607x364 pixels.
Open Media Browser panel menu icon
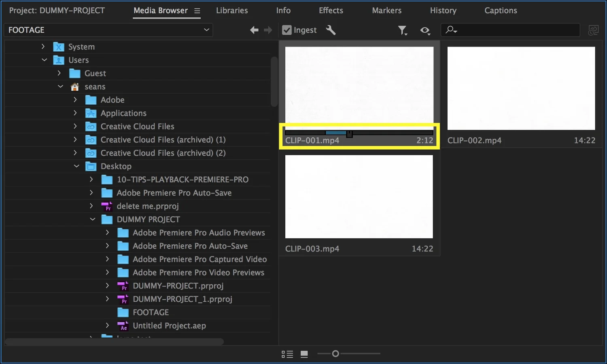(197, 11)
